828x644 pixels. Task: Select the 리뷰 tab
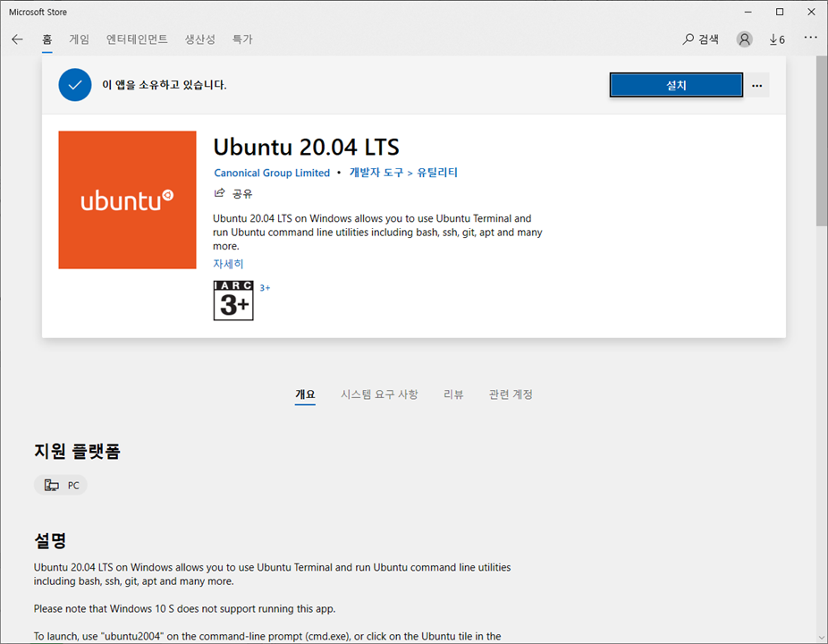coord(453,394)
